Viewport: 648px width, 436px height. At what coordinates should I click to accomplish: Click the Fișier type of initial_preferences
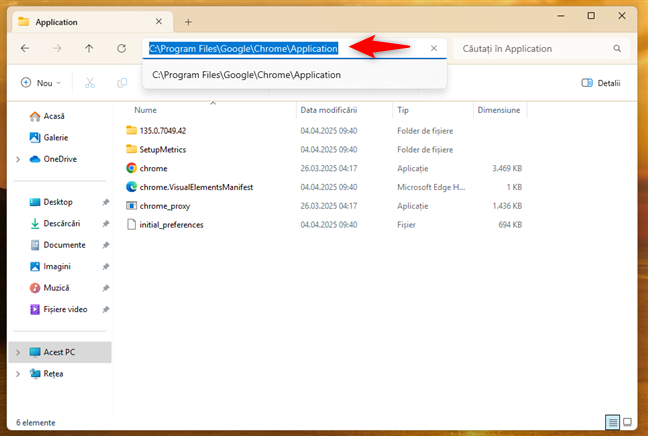[406, 225]
